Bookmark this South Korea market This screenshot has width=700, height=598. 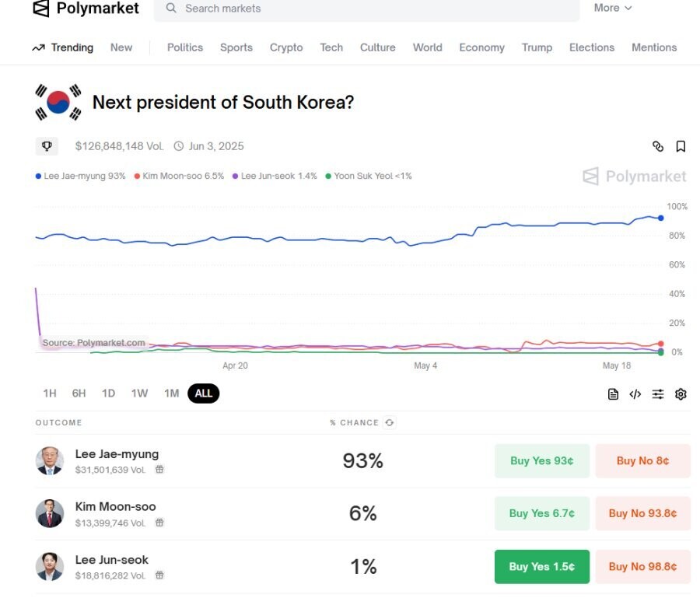click(x=681, y=146)
